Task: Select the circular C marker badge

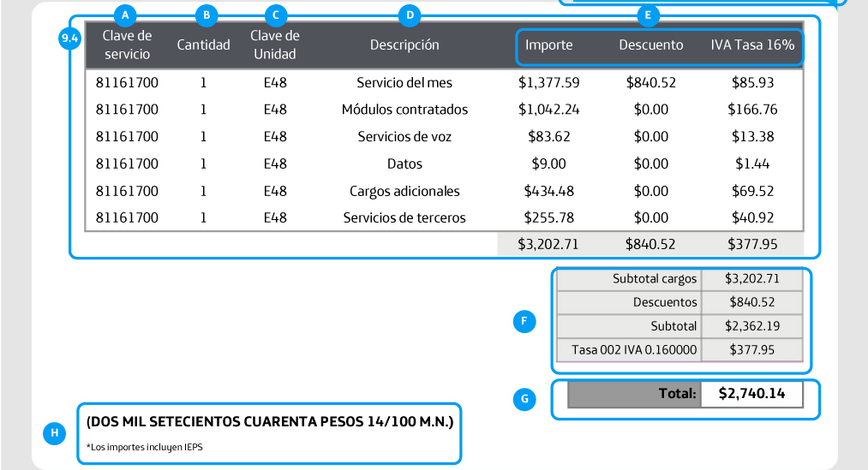Action: 275,15
